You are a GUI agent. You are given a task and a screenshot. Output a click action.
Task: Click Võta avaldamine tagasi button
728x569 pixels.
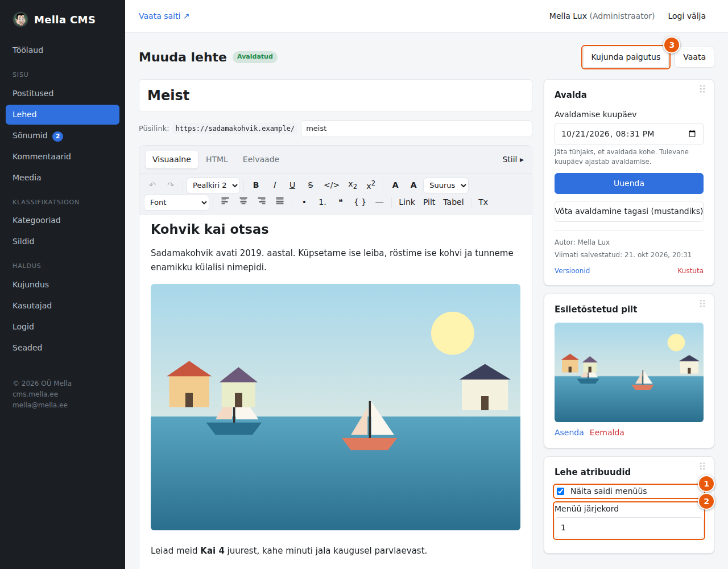629,211
